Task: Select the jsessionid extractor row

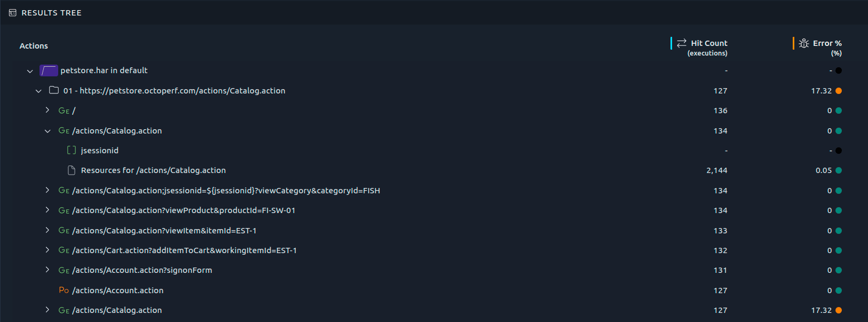Action: 100,151
